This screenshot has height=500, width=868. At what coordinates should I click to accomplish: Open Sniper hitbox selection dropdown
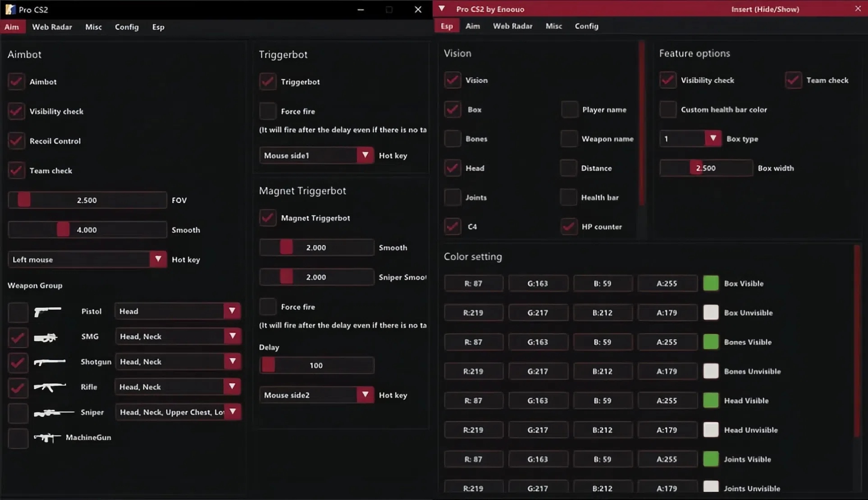click(x=233, y=412)
